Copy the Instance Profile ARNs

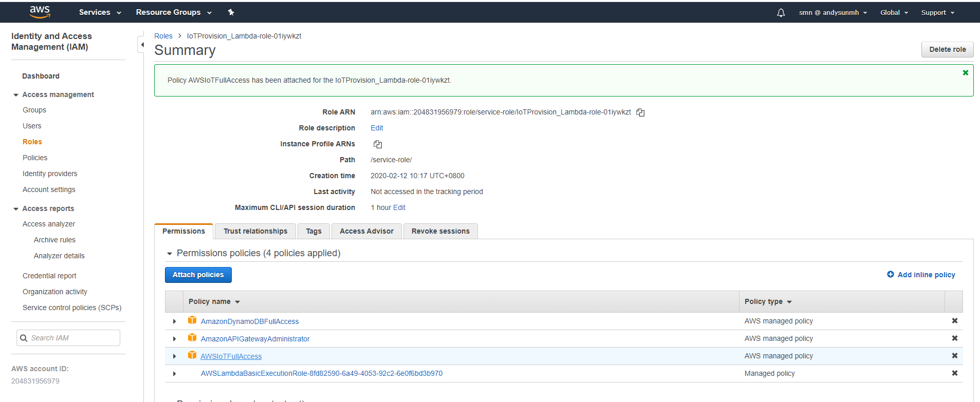click(x=378, y=144)
